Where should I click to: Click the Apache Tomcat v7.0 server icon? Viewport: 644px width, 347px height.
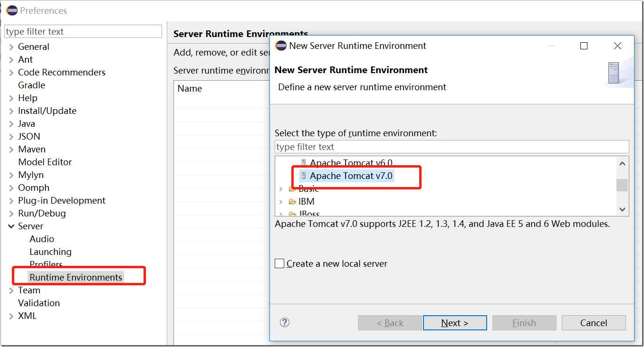(x=303, y=176)
